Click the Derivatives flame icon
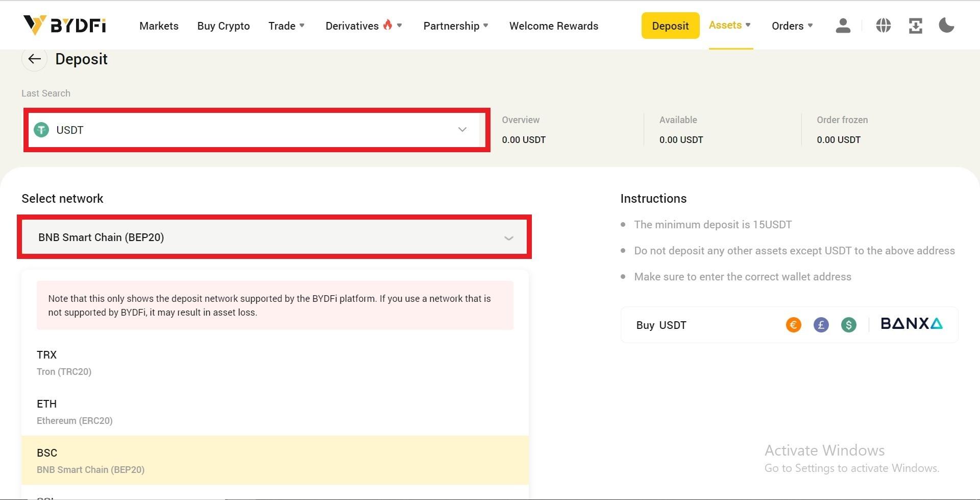This screenshot has width=980, height=500. point(387,25)
